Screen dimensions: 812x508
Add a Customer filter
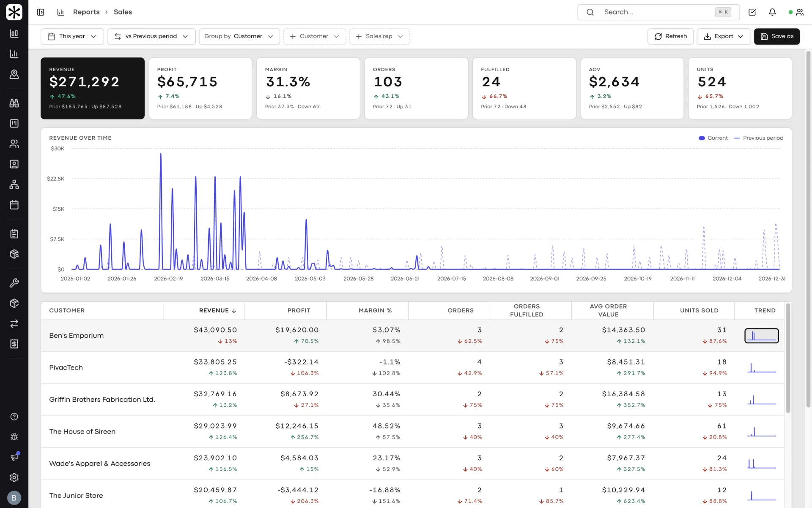click(x=315, y=36)
